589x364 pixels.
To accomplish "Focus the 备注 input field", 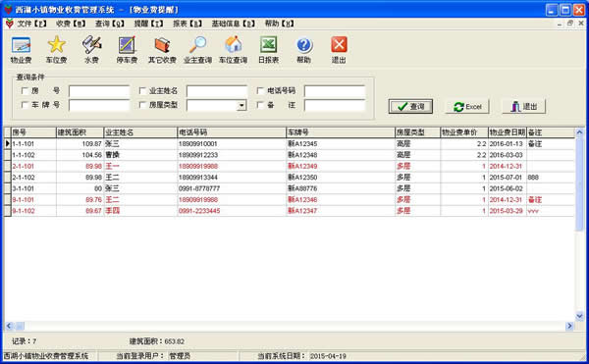I will [335, 105].
